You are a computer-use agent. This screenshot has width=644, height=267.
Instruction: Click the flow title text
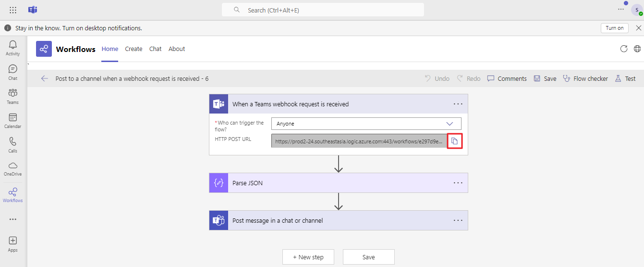point(132,78)
